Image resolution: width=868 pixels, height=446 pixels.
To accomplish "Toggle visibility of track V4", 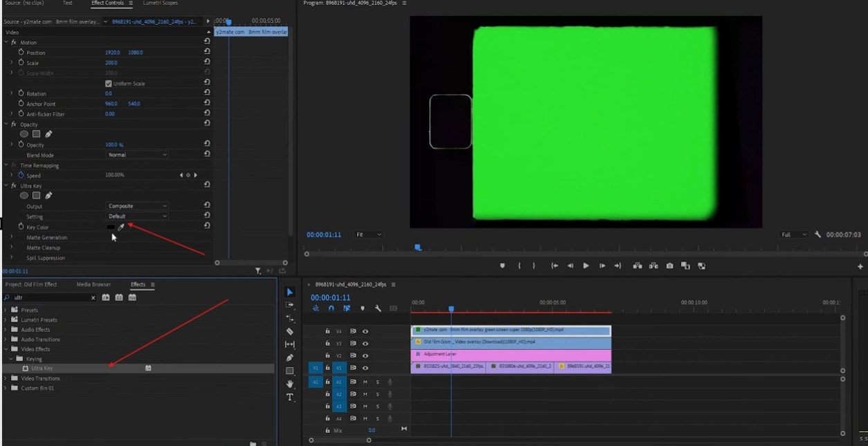I will 365,331.
